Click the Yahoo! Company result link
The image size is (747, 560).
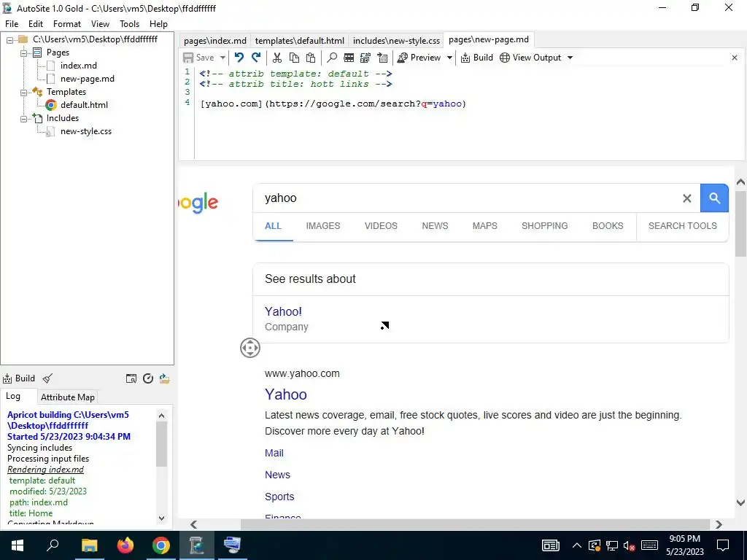tap(284, 311)
